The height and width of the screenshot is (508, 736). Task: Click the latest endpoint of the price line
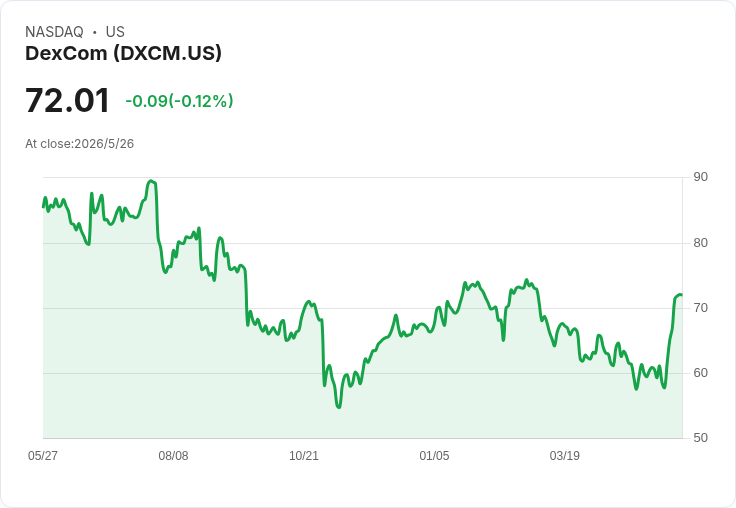[681, 295]
